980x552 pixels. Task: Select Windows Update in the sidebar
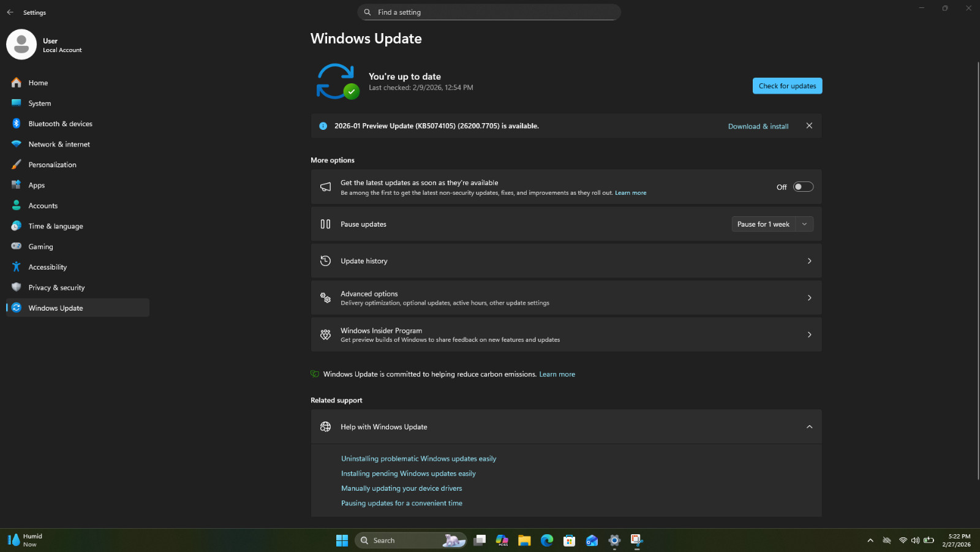click(78, 308)
